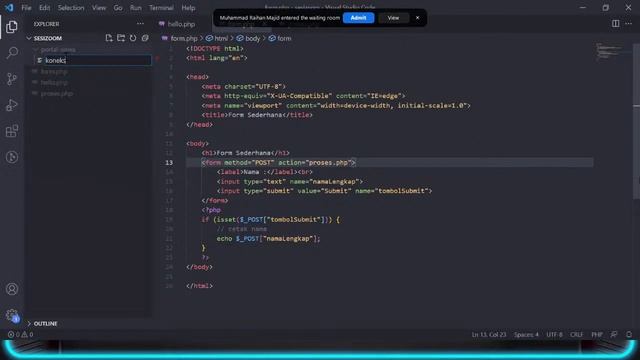
Task: Open the Run and Debug view
Action: point(12,105)
